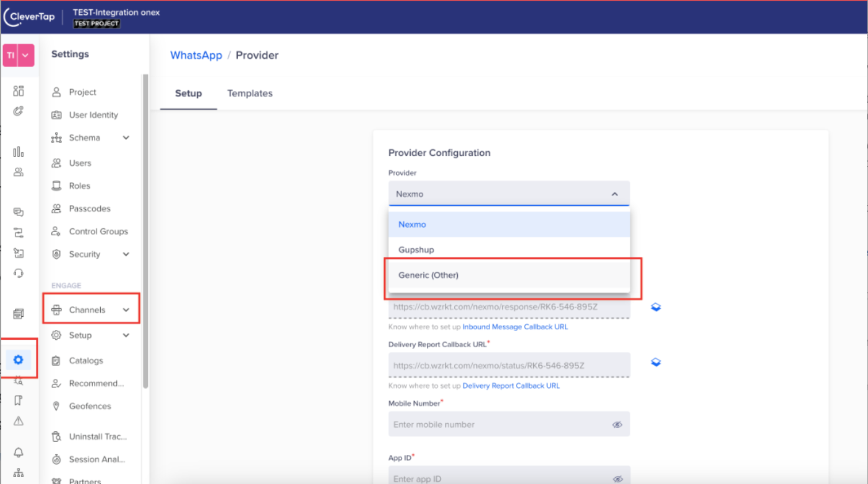Open the Inbound Message Callback URL link
Screen dimensions: 868x484
click(515, 327)
